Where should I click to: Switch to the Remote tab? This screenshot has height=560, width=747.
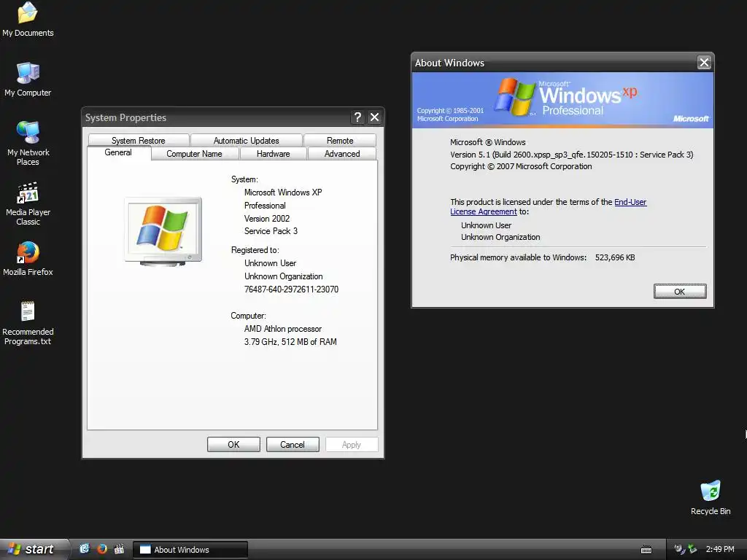[340, 141]
